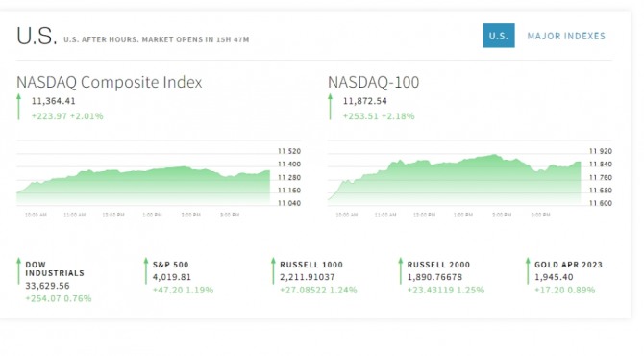Click the 1:00 PM marker on the NASDAQ Composite chart
This screenshot has width=644, height=356.
point(152,215)
